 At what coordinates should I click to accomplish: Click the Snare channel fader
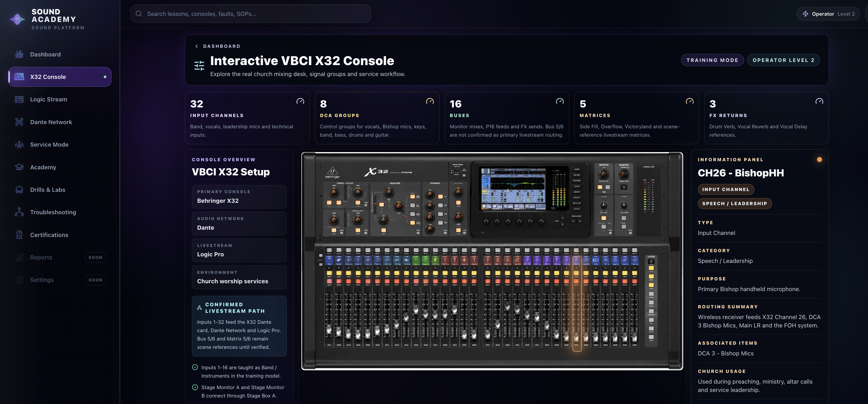339,332
